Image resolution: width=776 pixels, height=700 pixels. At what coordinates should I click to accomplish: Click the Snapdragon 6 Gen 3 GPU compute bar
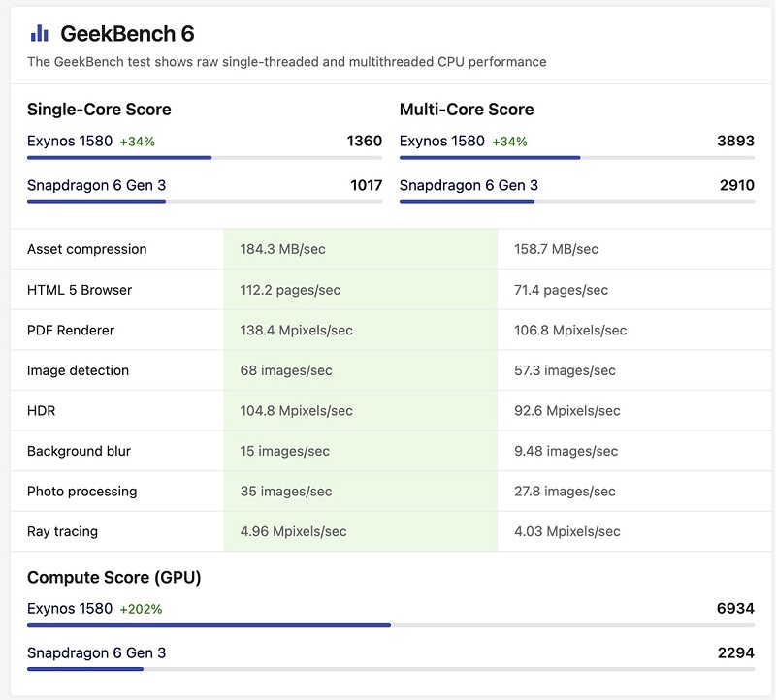point(391,669)
